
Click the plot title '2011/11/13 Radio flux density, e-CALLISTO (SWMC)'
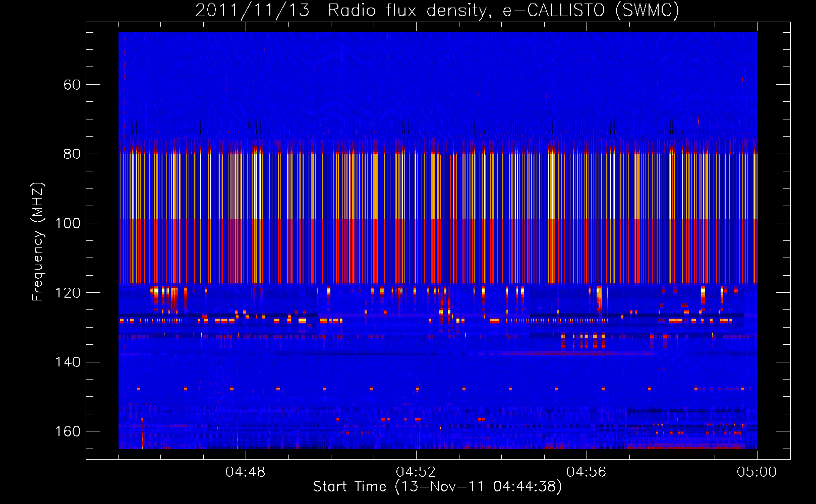437,10
